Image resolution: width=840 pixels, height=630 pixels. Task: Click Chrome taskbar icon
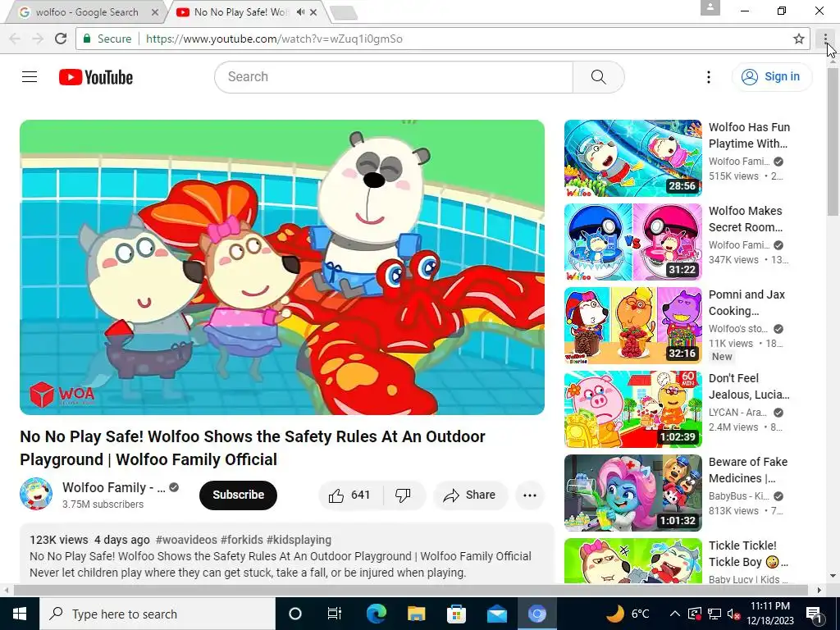coord(536,614)
